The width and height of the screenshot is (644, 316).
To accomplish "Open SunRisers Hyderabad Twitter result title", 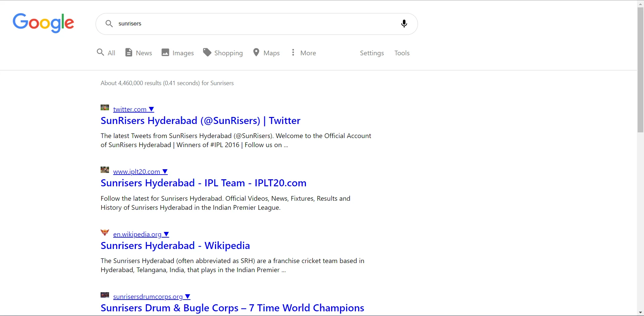I will 201,121.
